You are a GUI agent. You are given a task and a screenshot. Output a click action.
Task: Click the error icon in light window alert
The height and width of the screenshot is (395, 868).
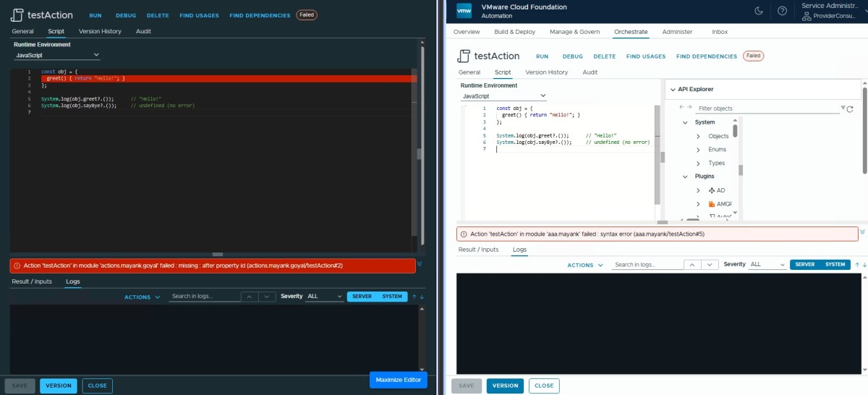[464, 234]
